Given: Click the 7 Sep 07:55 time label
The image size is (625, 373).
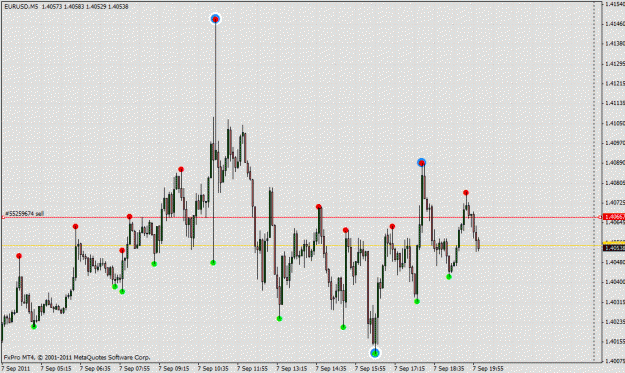Looking at the screenshot, I should (134, 369).
